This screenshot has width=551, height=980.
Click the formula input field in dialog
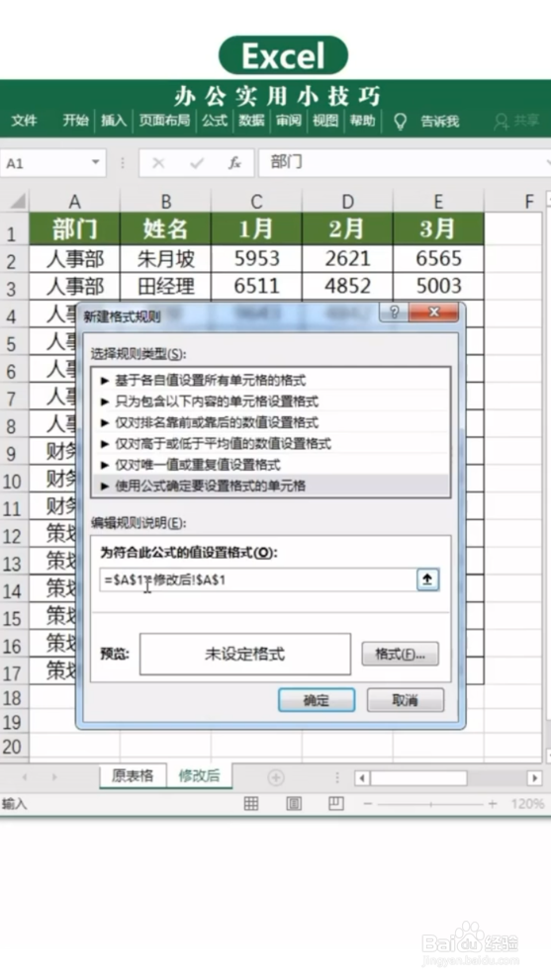(x=257, y=580)
